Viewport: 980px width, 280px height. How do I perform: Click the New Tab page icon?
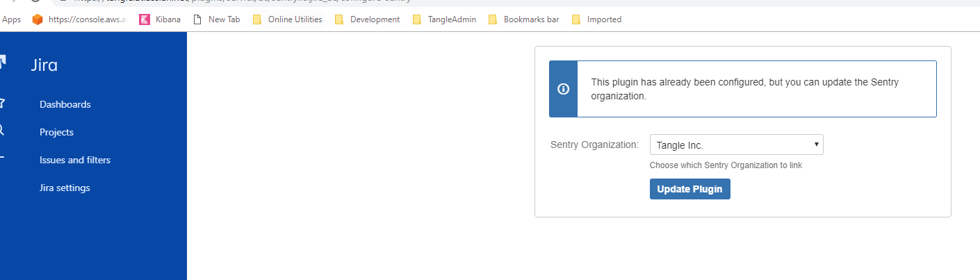coord(197,19)
